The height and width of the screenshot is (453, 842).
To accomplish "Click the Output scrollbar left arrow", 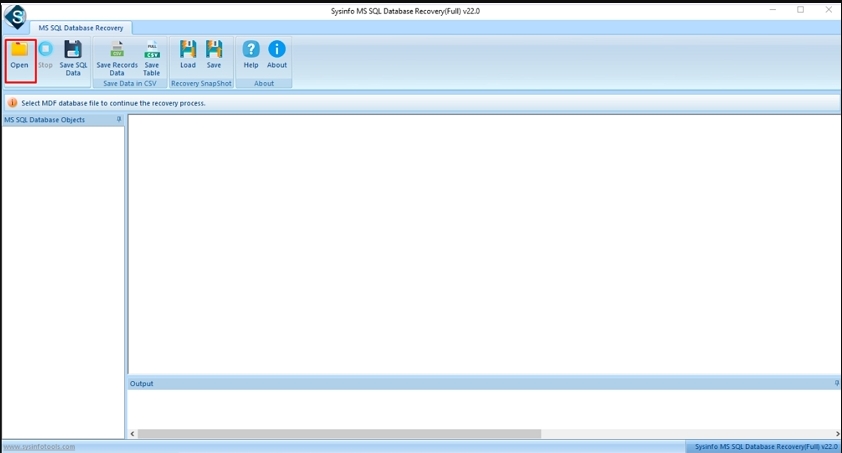I will [133, 434].
